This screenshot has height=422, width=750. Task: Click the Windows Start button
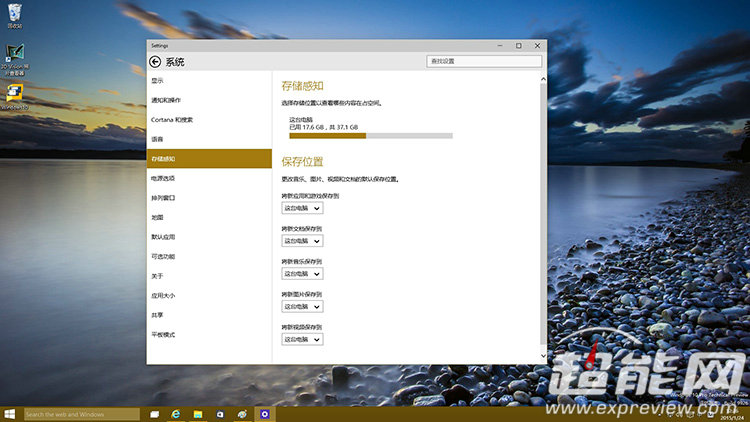pyautogui.click(x=10, y=413)
